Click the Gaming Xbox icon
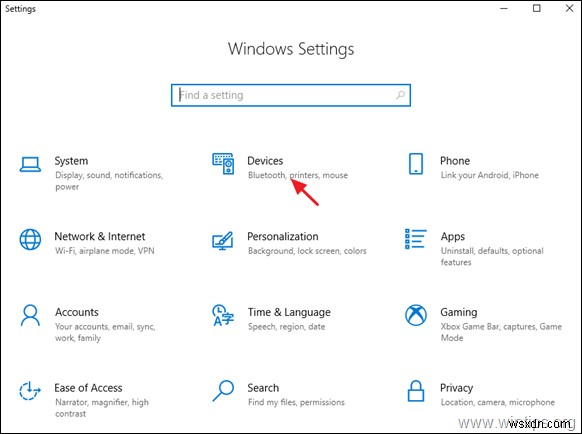 [x=416, y=315]
